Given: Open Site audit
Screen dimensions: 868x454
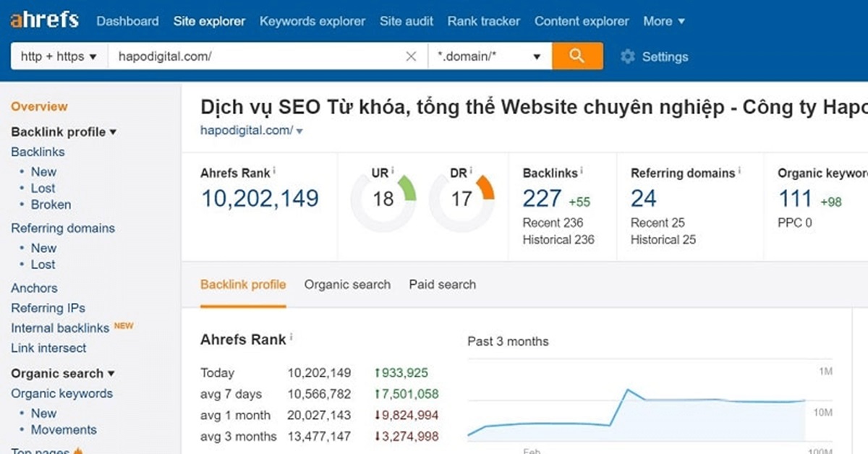Looking at the screenshot, I should click(407, 21).
